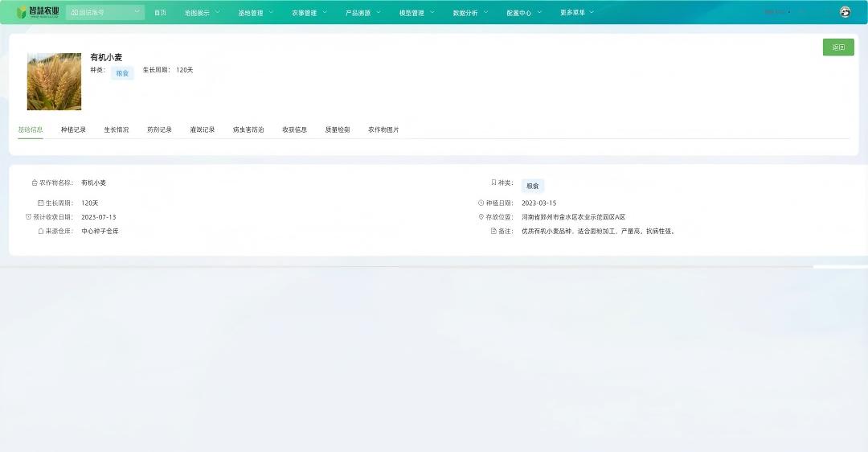Click the alarm icon beside 预计收获日期

[x=29, y=217]
